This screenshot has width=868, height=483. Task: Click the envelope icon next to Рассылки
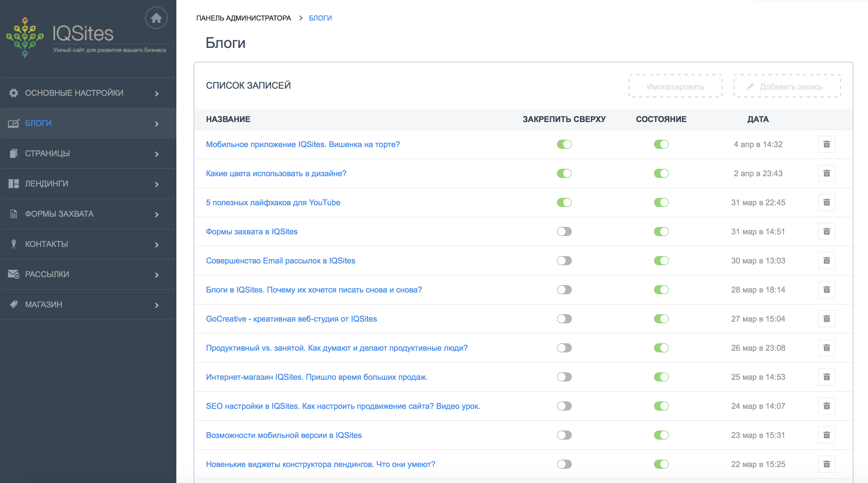click(13, 274)
